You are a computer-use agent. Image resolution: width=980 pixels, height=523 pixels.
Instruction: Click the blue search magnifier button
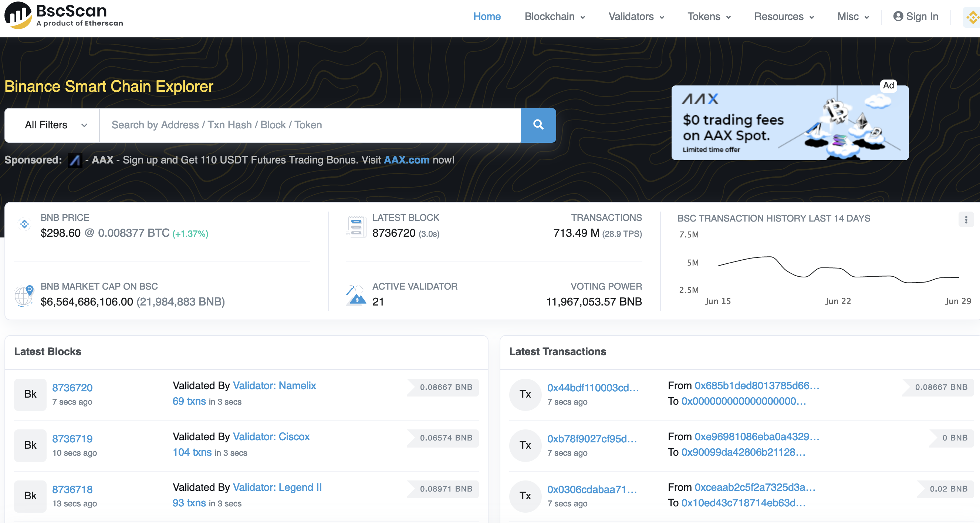point(538,125)
